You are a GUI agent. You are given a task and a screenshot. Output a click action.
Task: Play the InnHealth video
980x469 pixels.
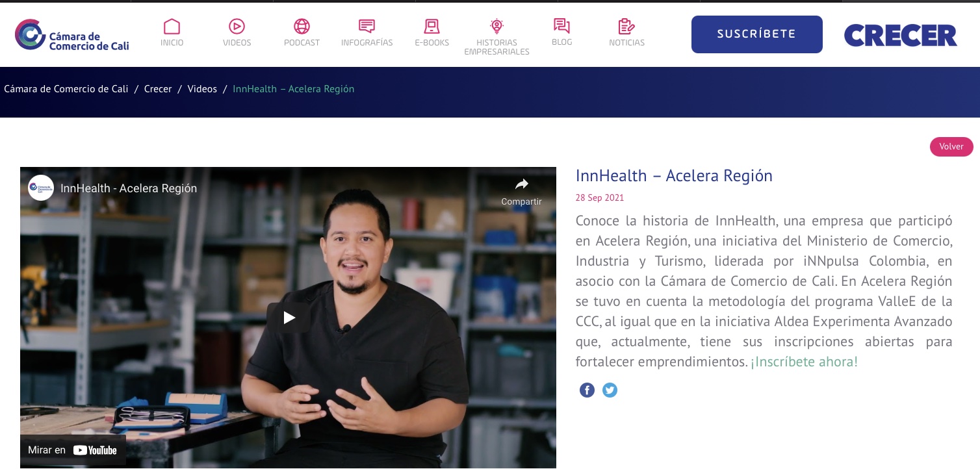point(289,318)
